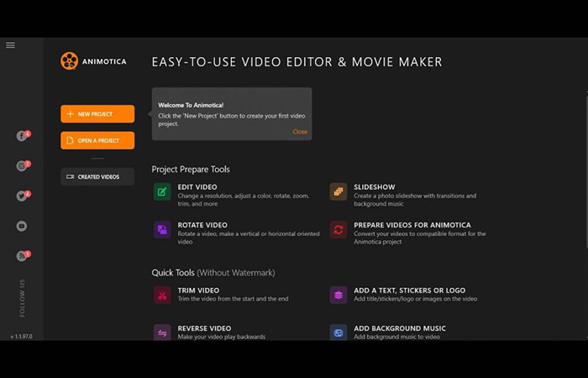Image resolution: width=588 pixels, height=378 pixels.
Task: Open the ROTATE VIDEO tool title
Action: point(202,225)
